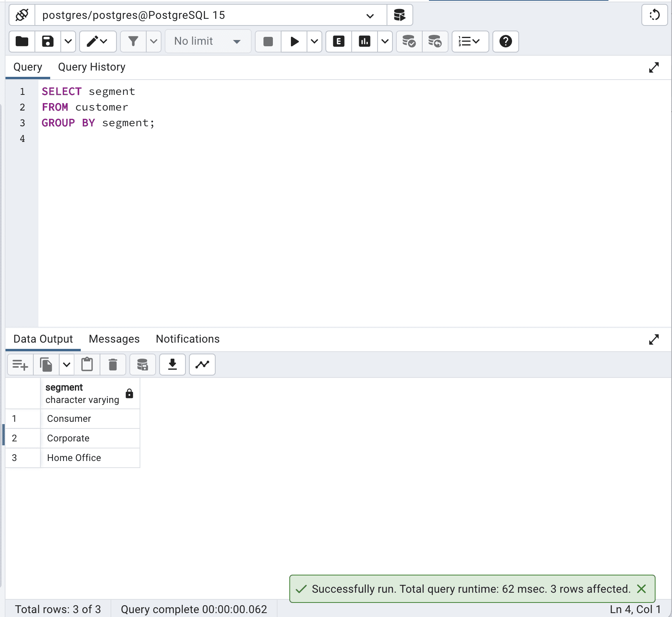
Task: Select the Home Office cell
Action: pos(90,458)
